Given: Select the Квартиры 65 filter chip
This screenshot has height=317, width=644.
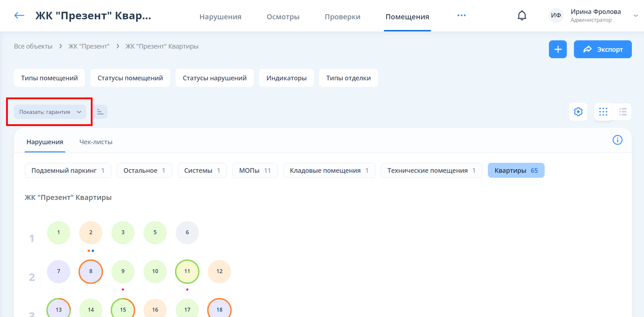Looking at the screenshot, I should coord(516,170).
